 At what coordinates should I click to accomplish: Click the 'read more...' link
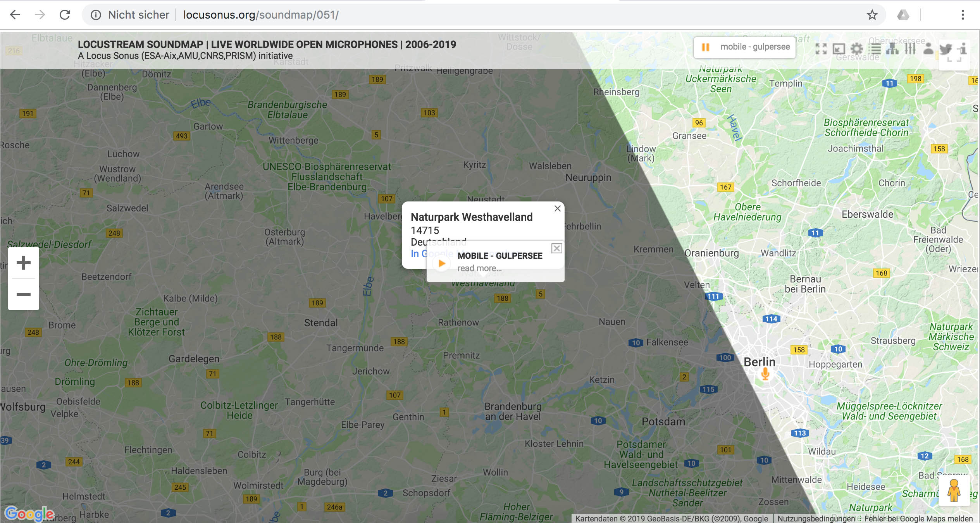coord(479,268)
